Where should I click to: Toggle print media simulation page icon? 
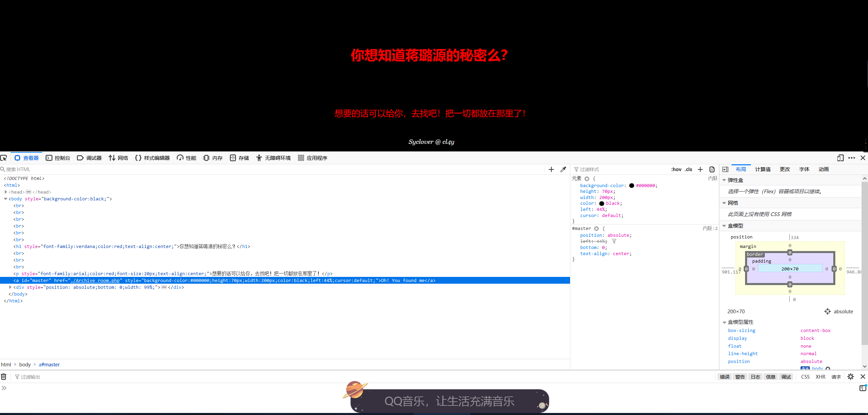(x=712, y=169)
